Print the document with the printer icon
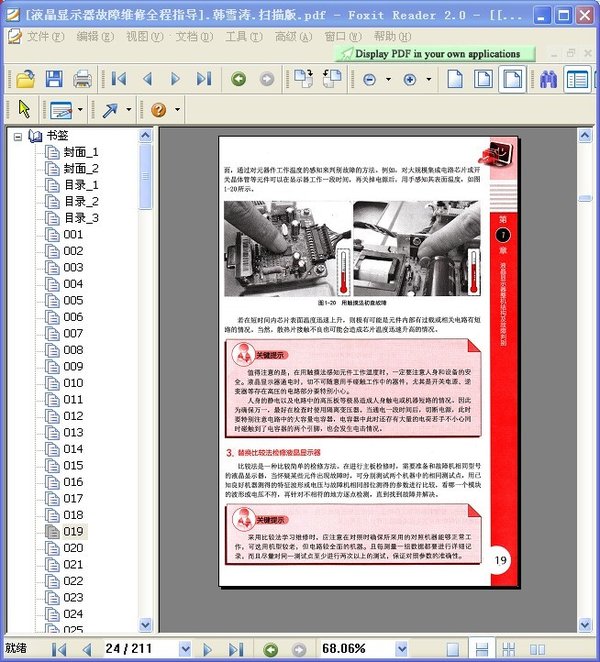600x662 pixels. coord(82,79)
